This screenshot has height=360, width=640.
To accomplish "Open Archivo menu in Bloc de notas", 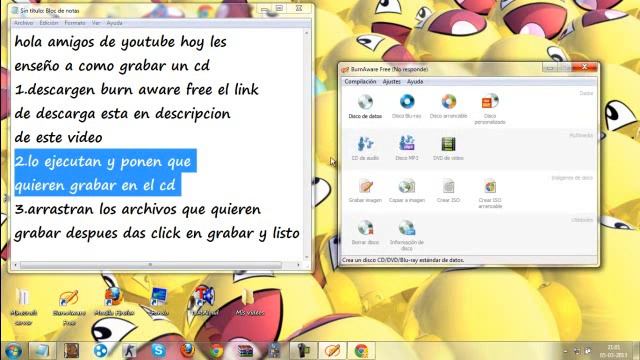I will [x=24, y=23].
